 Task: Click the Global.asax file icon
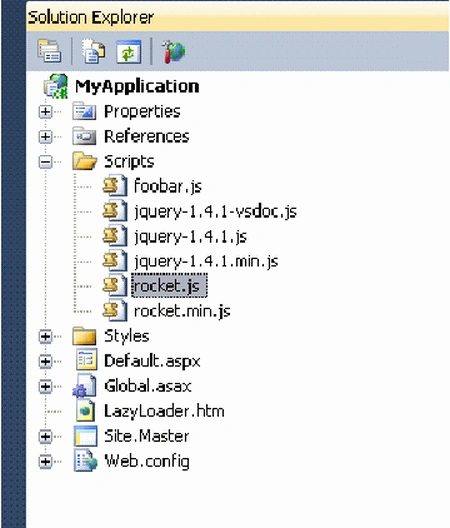[85, 386]
